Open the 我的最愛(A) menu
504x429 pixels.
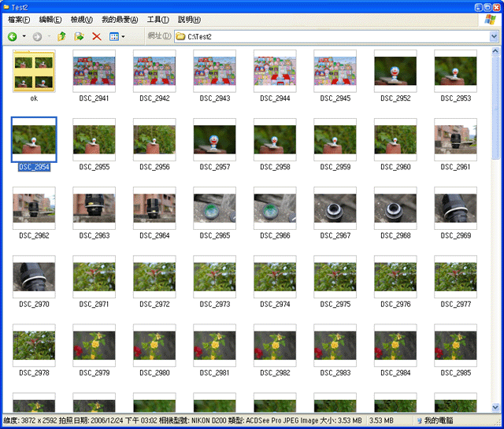click(120, 20)
